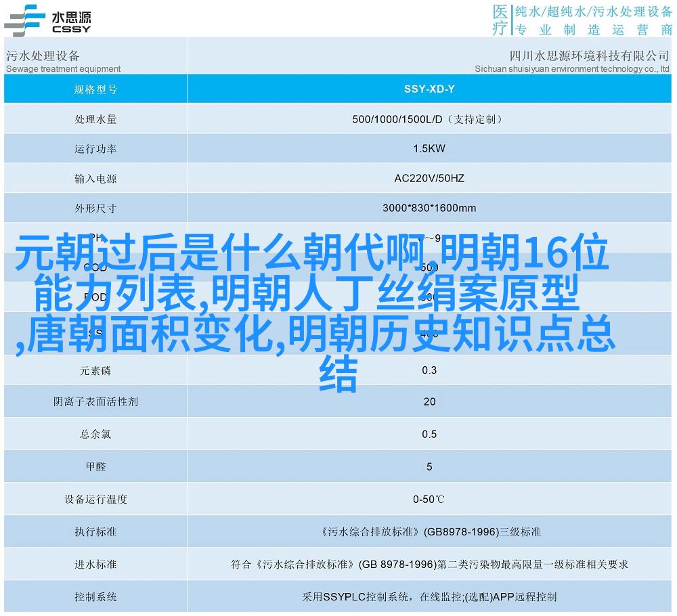This screenshot has width=677, height=616.
Task: Select the dimensions 3000*830*1600mm
Action: [429, 208]
